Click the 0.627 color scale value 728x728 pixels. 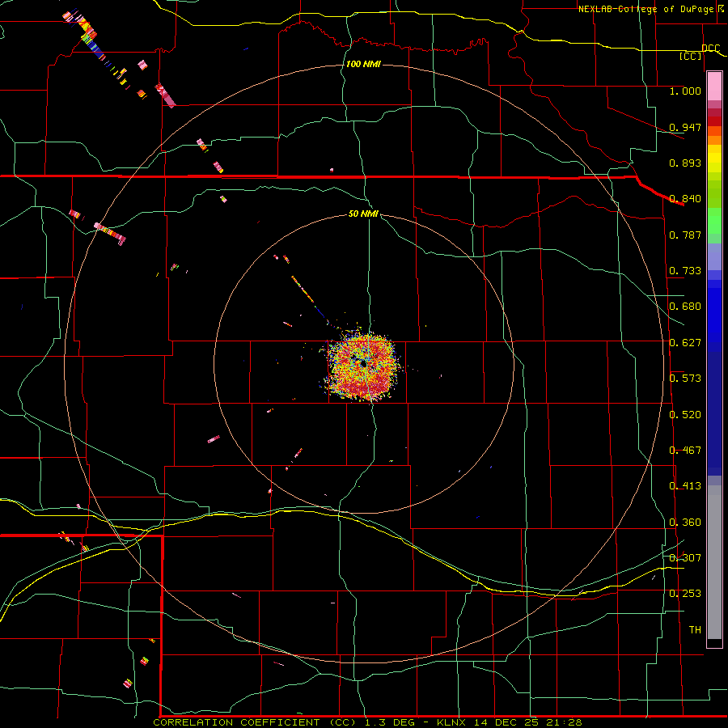pos(685,343)
